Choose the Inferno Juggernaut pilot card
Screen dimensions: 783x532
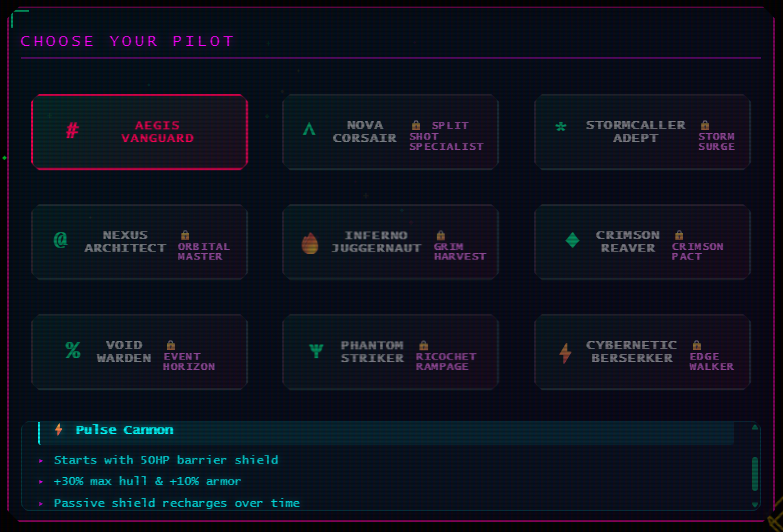390,242
